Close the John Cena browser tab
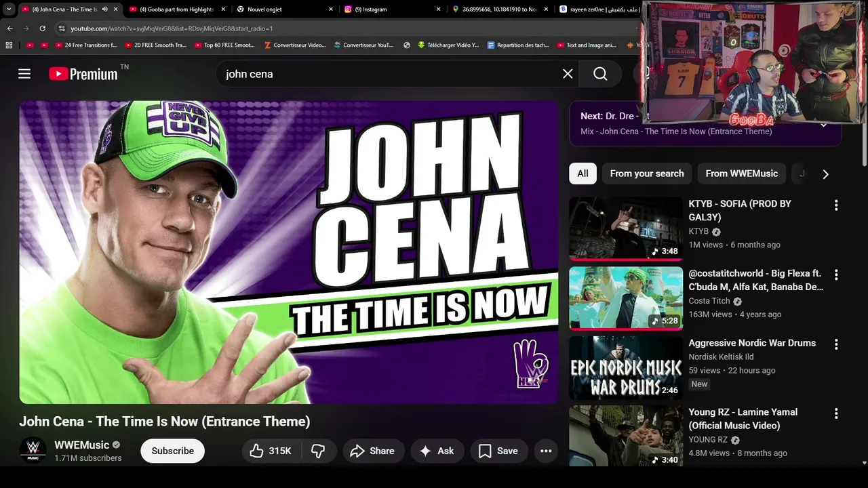This screenshot has width=868, height=488. (x=116, y=9)
